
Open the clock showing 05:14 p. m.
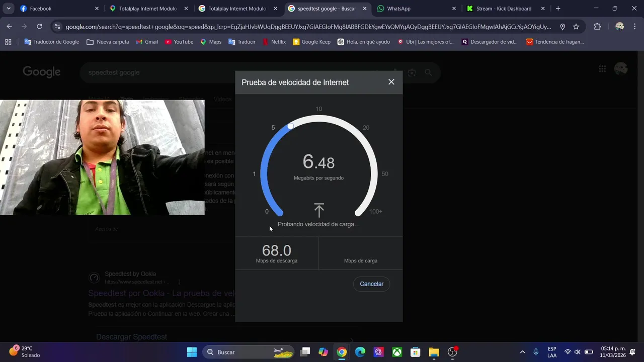coord(613,352)
